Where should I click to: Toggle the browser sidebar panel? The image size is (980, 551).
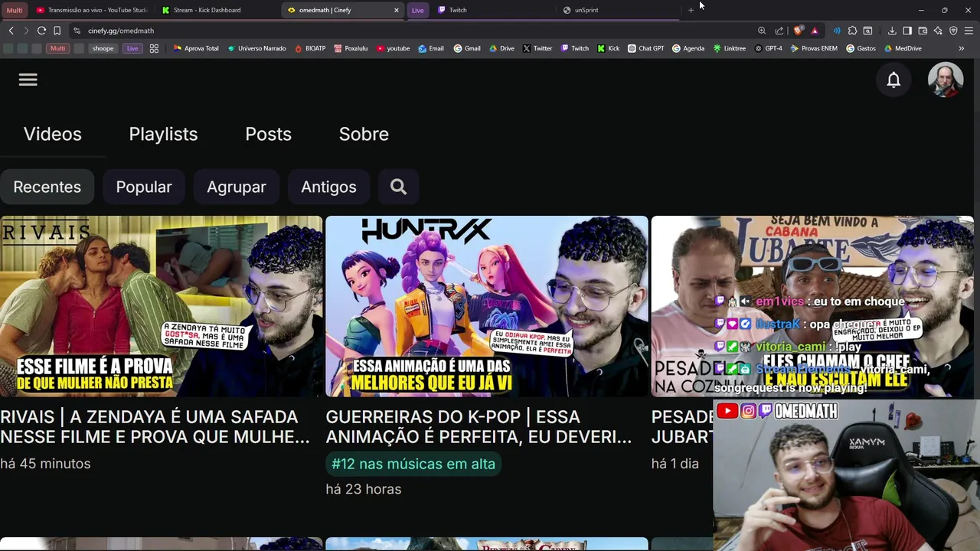[x=907, y=31]
